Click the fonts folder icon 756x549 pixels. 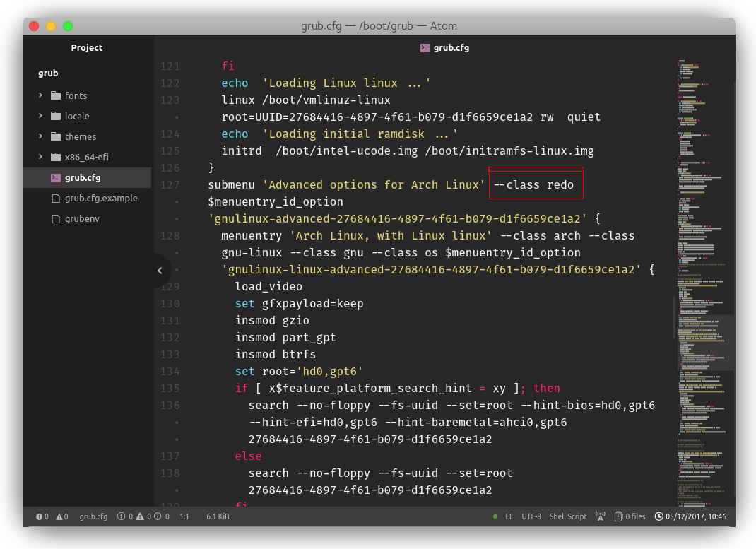56,95
